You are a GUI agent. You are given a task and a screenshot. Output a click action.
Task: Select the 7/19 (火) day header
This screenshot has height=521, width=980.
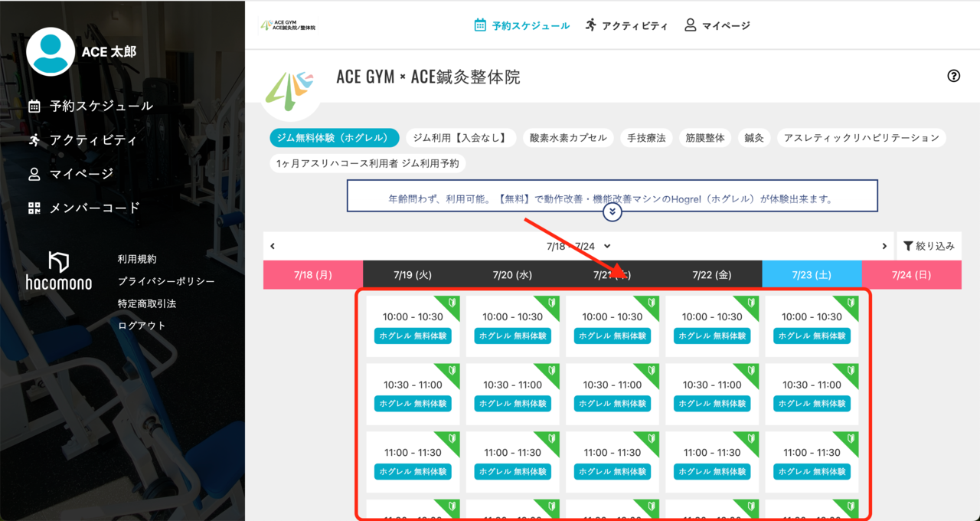(413, 274)
